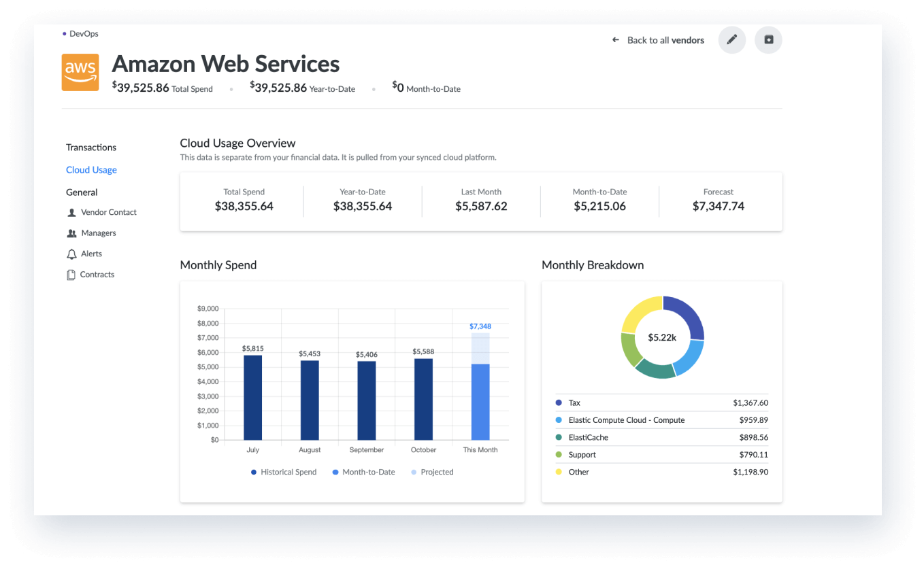This screenshot has width=924, height=567.
Task: Open the Contracts page
Action: (x=97, y=275)
